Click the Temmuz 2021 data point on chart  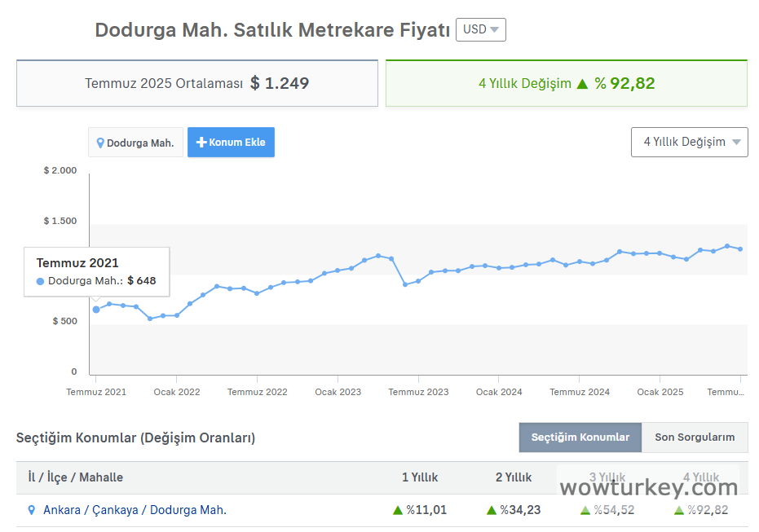[96, 310]
